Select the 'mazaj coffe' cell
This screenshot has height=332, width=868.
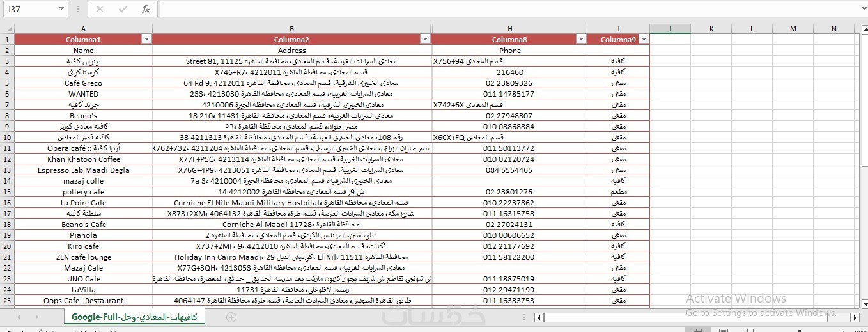[83, 181]
